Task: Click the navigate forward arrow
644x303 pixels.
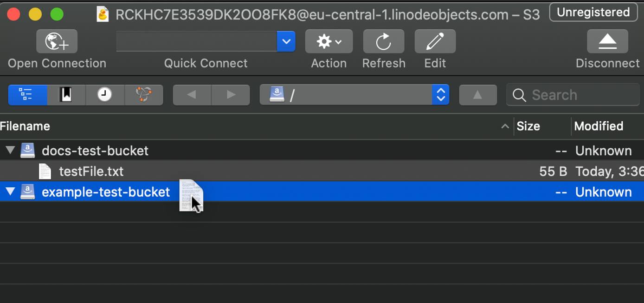Action: click(231, 94)
